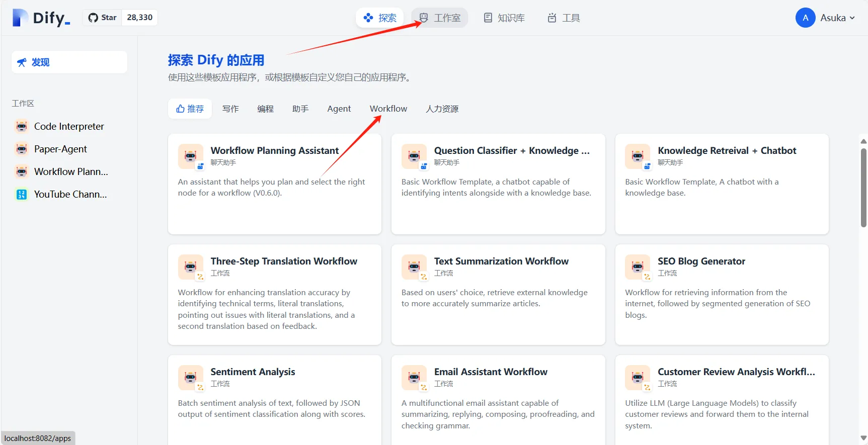
Task: Click the Dify logo
Action: [41, 18]
